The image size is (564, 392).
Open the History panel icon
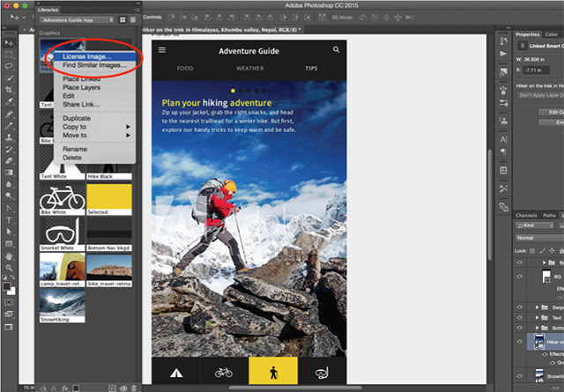point(503,41)
